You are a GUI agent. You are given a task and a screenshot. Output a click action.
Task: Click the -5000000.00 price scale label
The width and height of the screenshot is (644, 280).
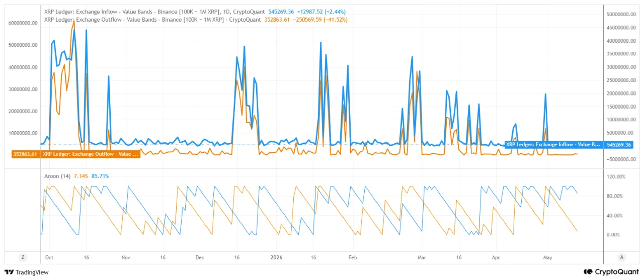621,159
